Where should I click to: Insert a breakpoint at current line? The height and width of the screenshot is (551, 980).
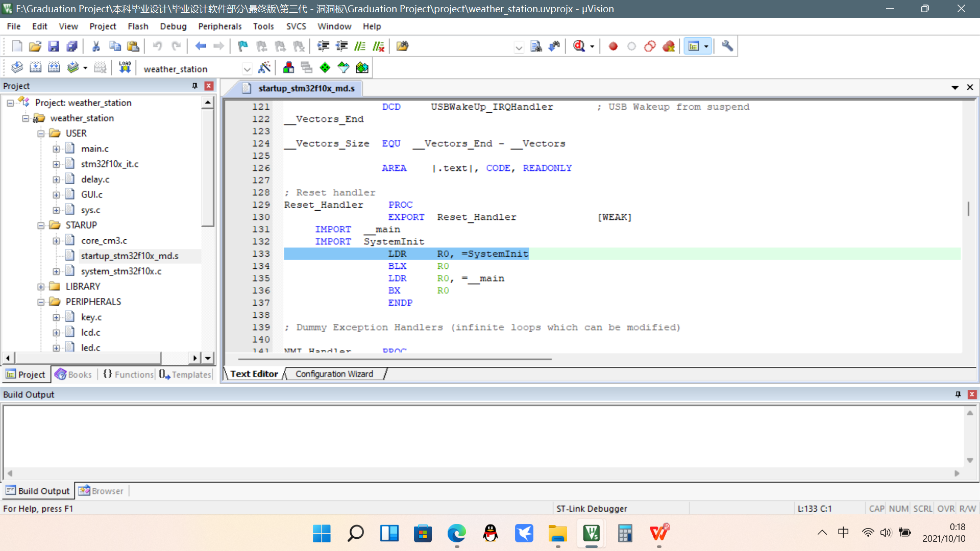click(x=612, y=46)
